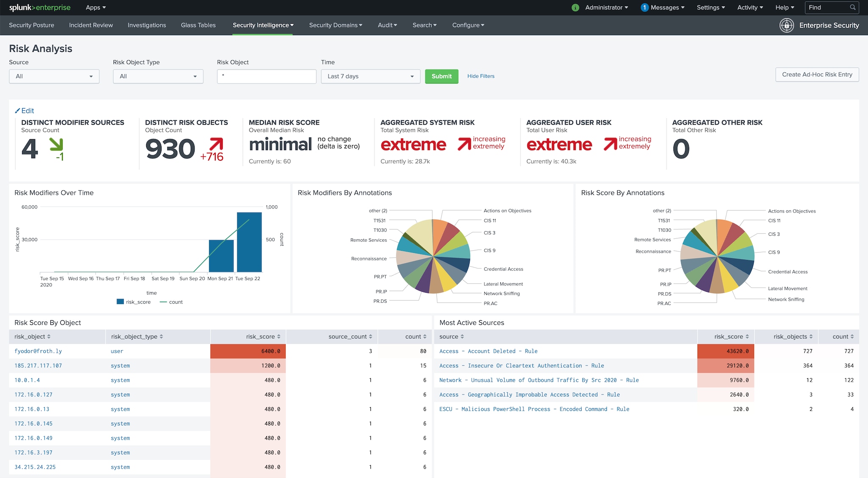Click the Risk Object text field

[267, 76]
